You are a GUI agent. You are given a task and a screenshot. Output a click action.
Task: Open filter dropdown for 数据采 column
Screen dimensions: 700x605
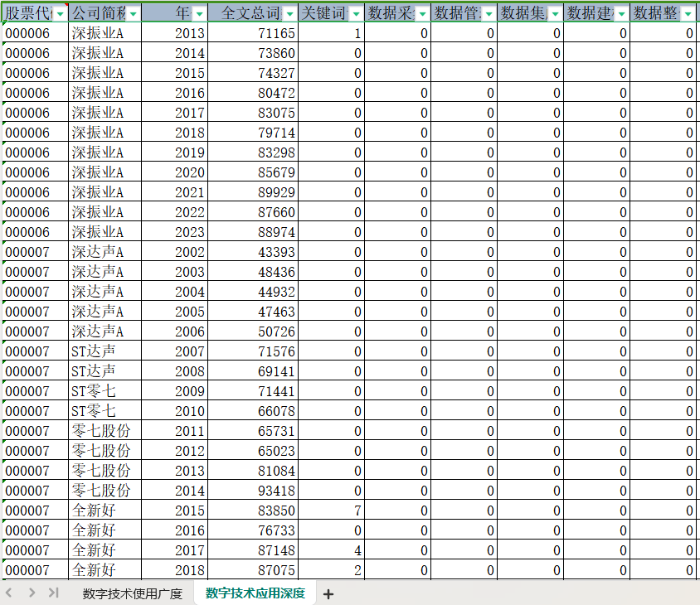pos(422,14)
